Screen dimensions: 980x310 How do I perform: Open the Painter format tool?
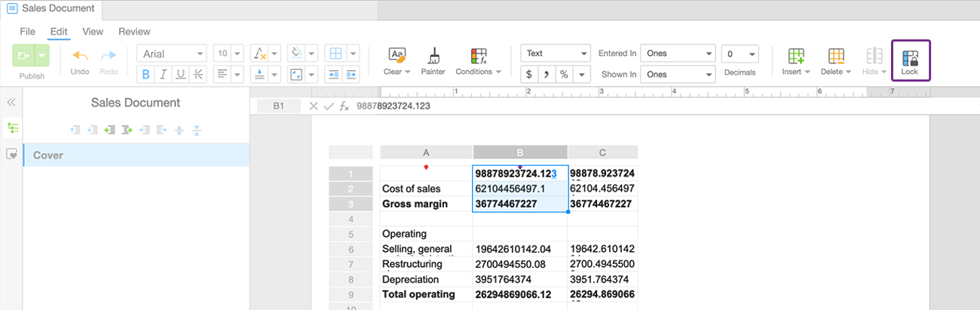pyautogui.click(x=433, y=55)
